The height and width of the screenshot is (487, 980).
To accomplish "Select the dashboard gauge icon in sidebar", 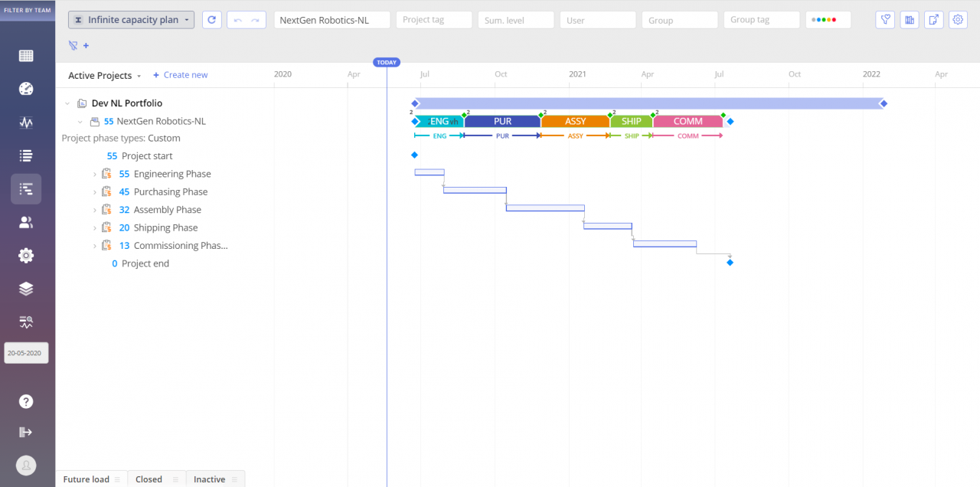I will click(x=26, y=89).
